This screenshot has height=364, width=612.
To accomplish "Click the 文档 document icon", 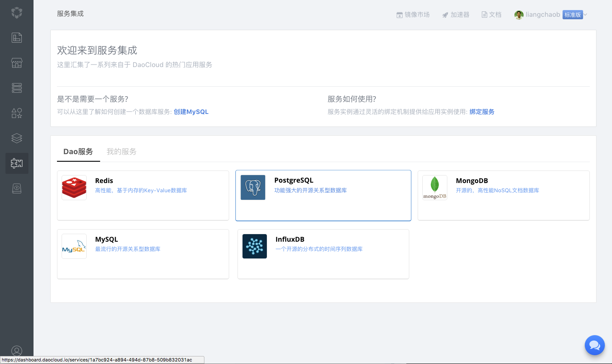I will point(484,15).
